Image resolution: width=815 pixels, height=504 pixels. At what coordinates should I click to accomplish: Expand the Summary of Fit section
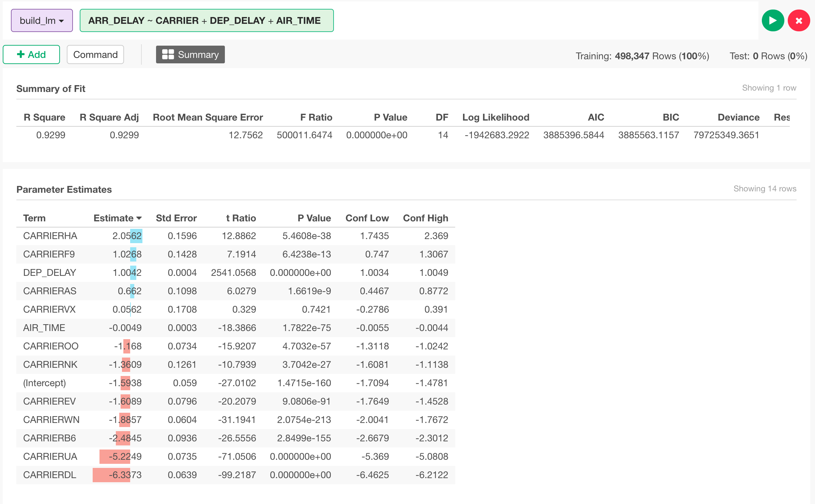click(x=50, y=89)
